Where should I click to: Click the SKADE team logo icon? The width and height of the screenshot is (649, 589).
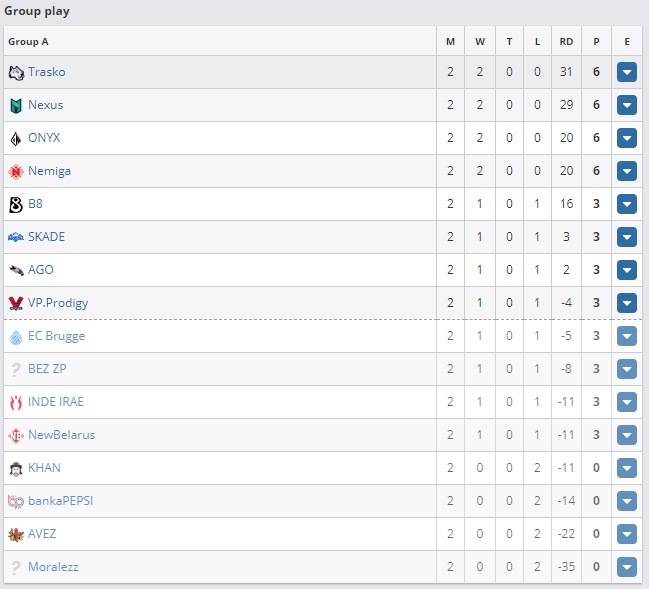tap(16, 237)
